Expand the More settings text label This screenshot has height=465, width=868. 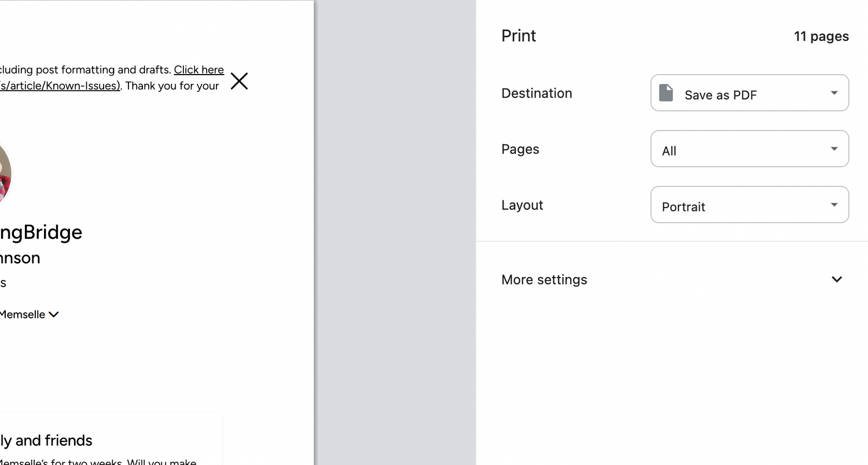[x=544, y=279]
